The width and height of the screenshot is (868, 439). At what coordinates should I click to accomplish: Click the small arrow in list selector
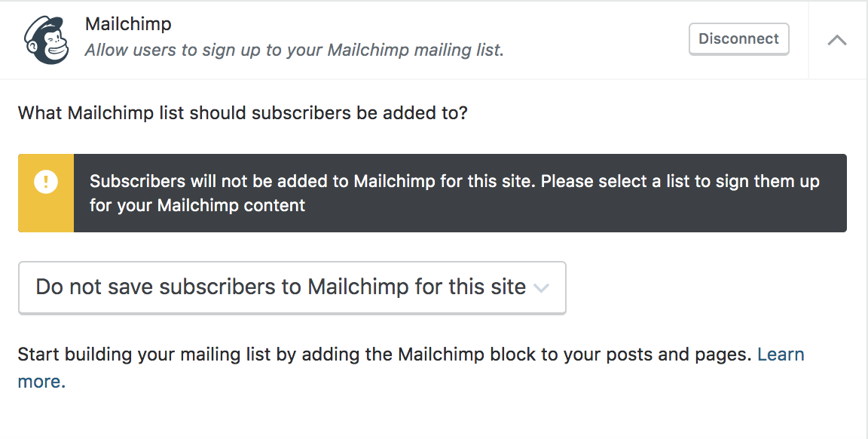[x=541, y=288]
